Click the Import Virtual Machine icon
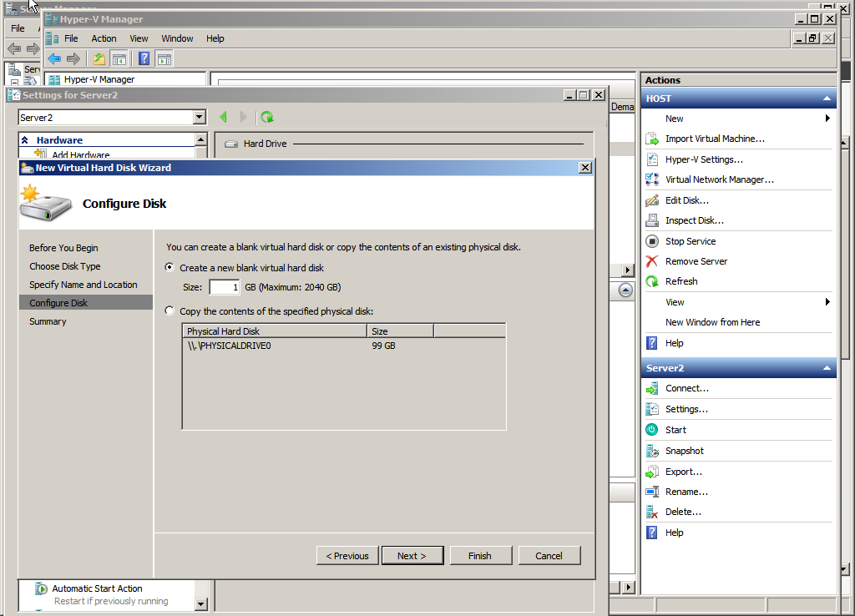This screenshot has height=616, width=855. [652, 139]
